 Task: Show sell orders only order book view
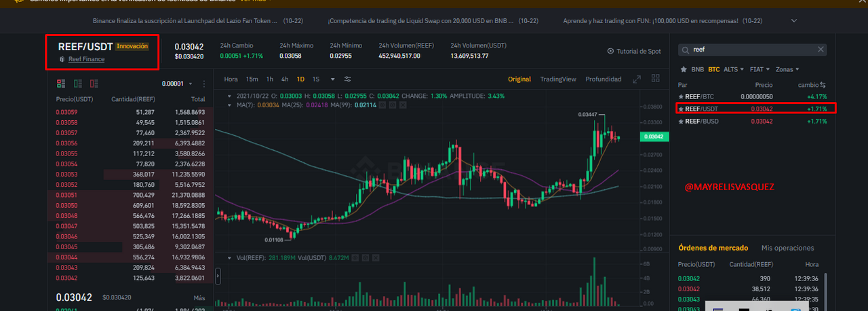click(x=94, y=84)
